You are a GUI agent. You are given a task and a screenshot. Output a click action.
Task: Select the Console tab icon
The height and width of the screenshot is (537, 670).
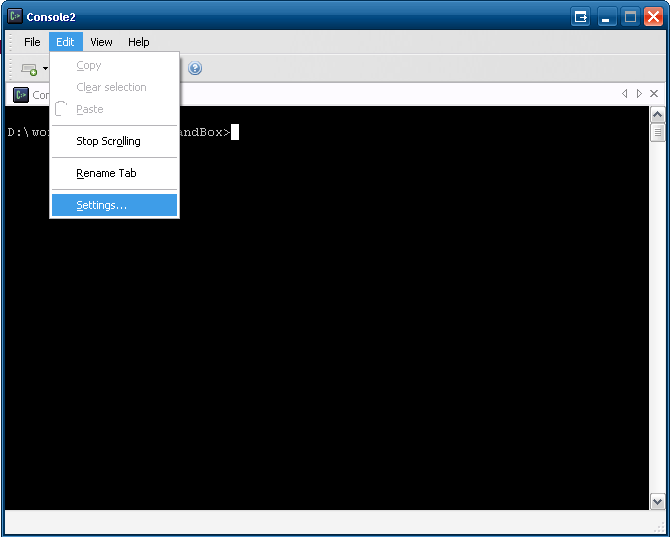(21, 94)
